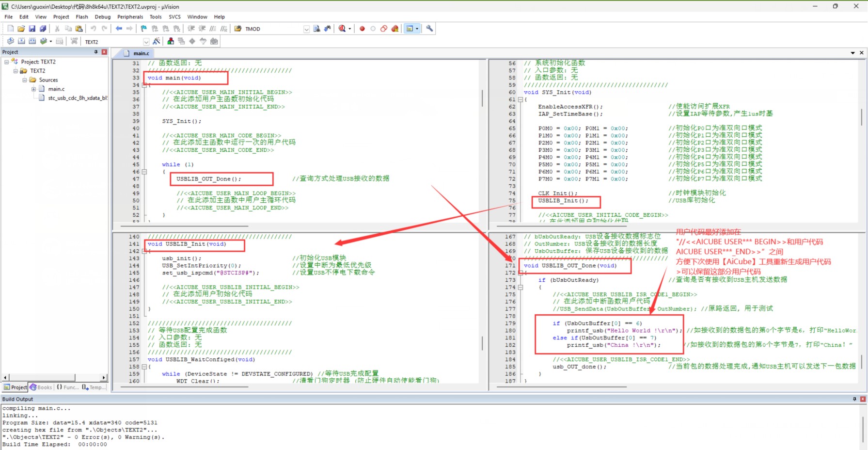This screenshot has height=450, width=868.
Task: Save the current file with Save icon
Action: 32,29
